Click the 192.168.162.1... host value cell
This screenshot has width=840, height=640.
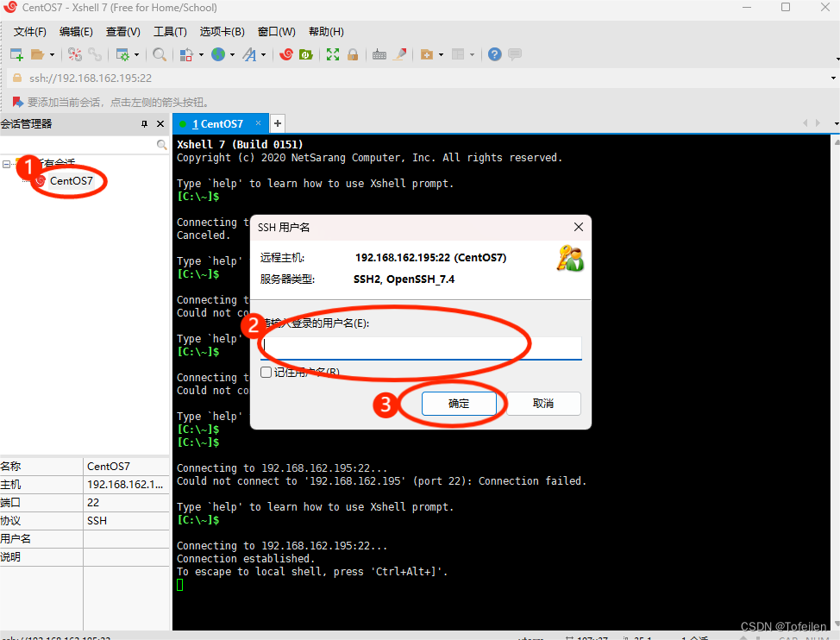click(x=127, y=485)
